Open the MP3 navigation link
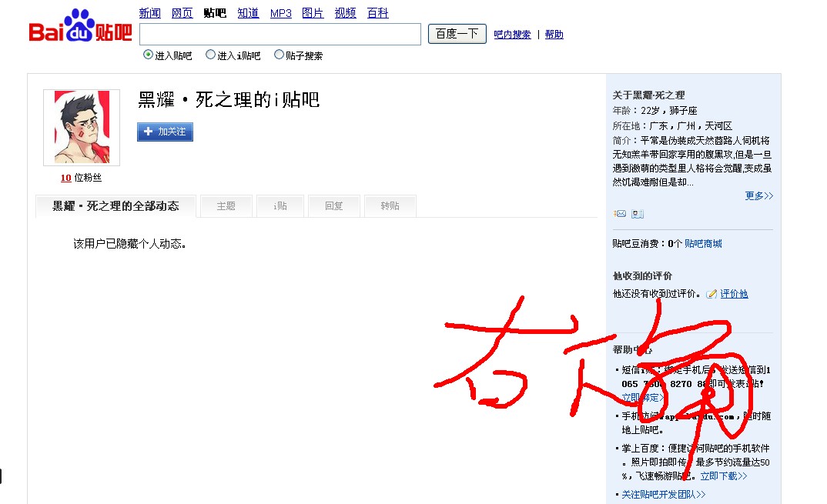The image size is (827, 504). (280, 13)
